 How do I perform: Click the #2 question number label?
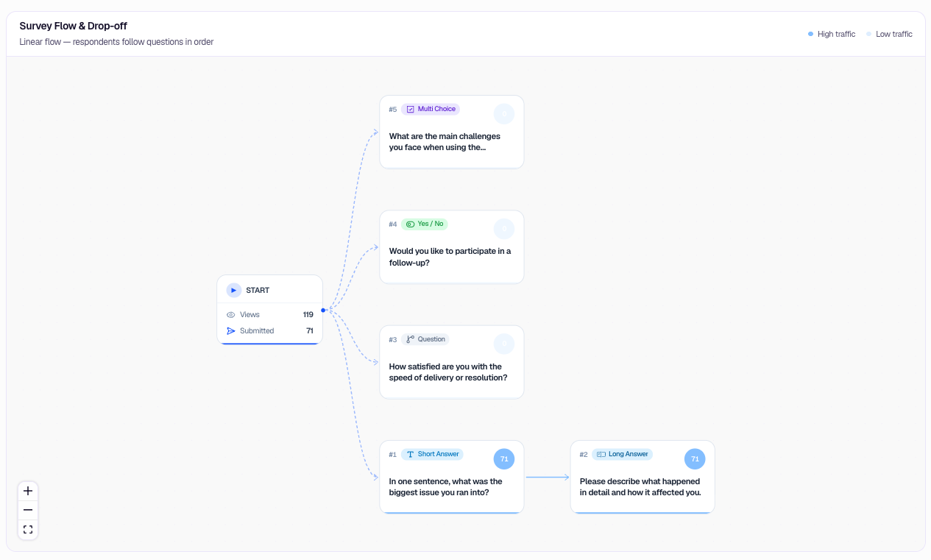coord(584,455)
